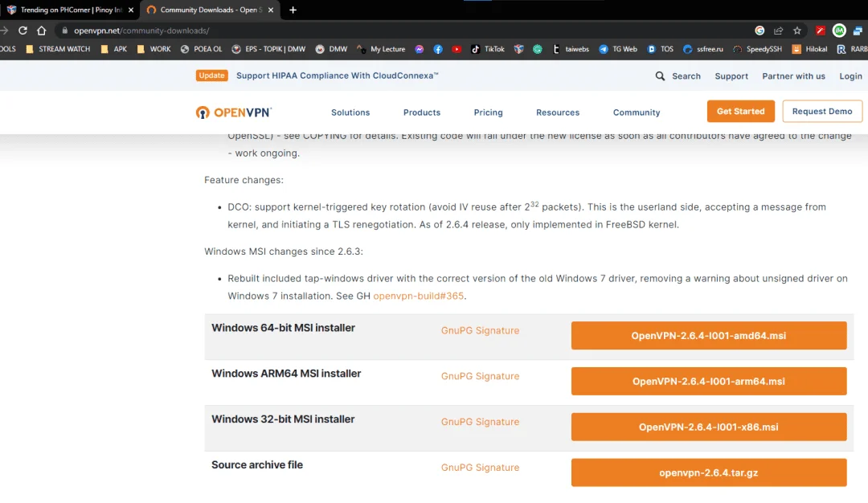This screenshot has height=503, width=868.
Task: Open the Community menu
Action: [x=637, y=112]
